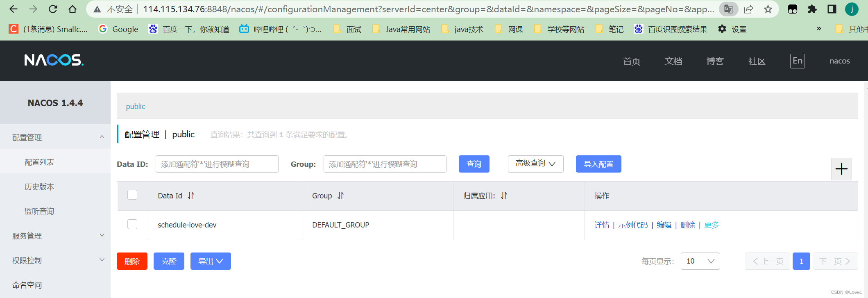Screen dimensions: 868x298
Task: Sort by Data Id column arrows
Action: coord(191,196)
